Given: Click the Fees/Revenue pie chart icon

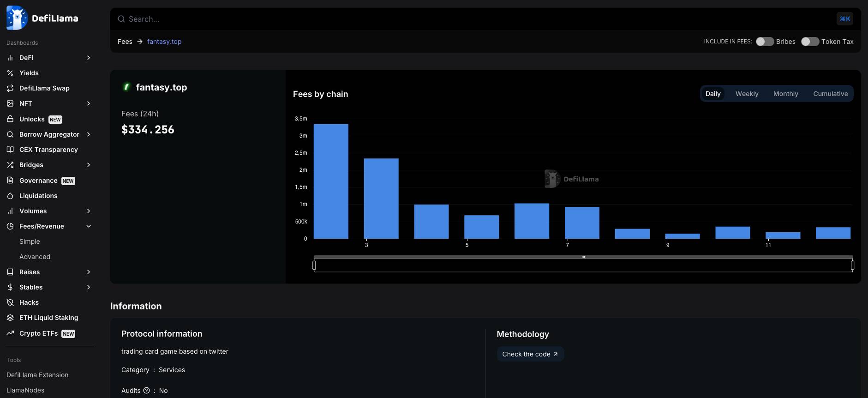Looking at the screenshot, I should [10, 226].
